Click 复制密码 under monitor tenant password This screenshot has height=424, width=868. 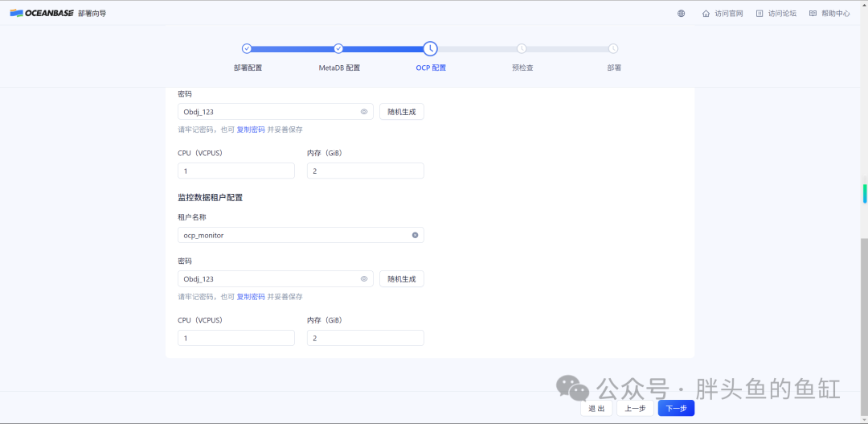click(x=251, y=297)
